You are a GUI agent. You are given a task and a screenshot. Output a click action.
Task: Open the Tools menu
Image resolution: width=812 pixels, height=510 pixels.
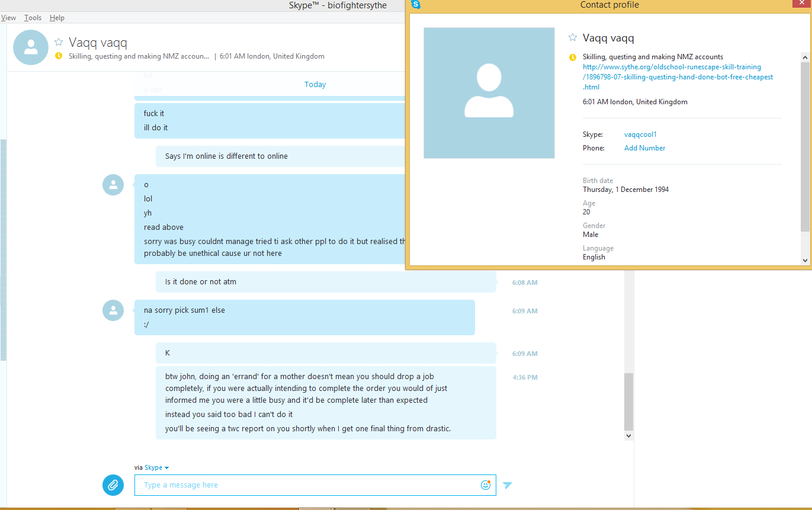[33, 18]
